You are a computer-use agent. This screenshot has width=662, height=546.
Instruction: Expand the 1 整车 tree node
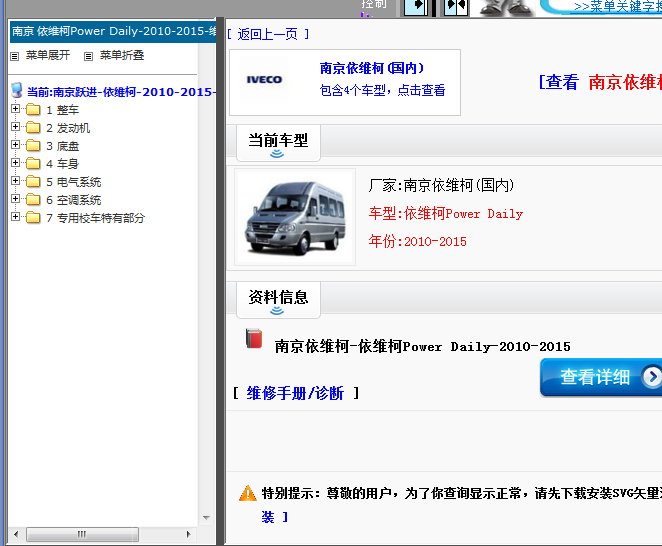[15, 109]
